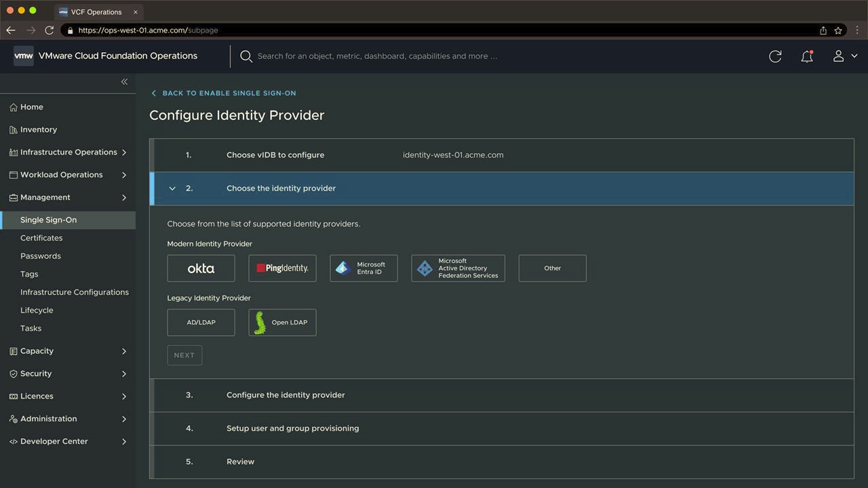Click the Management briefcase icon
Image resolution: width=868 pixels, height=488 pixels.
14,197
